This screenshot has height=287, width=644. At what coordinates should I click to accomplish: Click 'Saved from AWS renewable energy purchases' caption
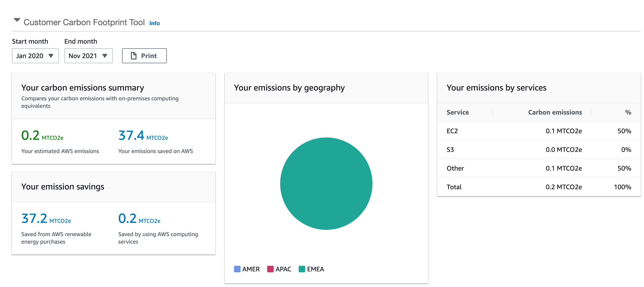coord(56,238)
